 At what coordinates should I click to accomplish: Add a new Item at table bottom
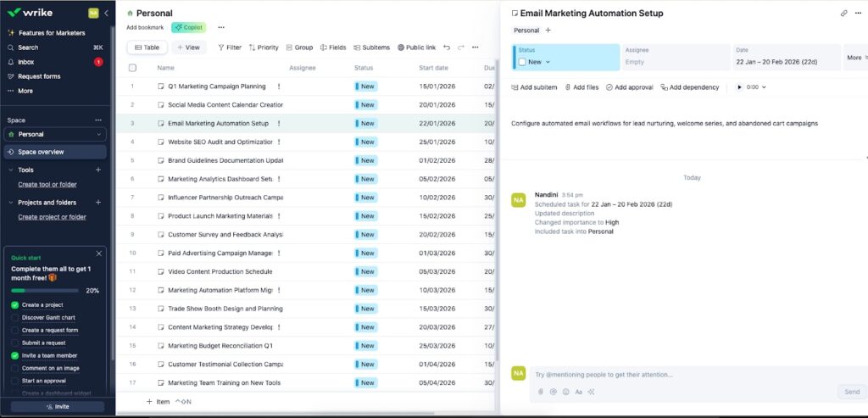(159, 402)
